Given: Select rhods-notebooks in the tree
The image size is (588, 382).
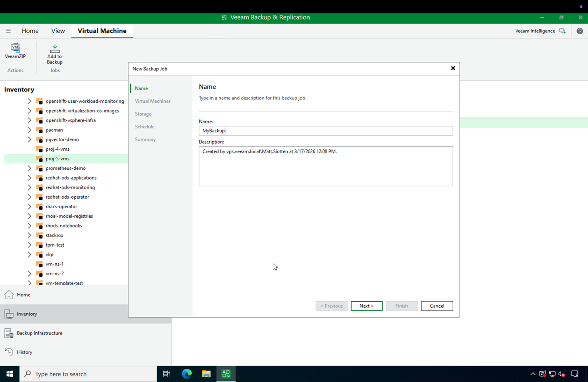Looking at the screenshot, I should pos(64,226).
